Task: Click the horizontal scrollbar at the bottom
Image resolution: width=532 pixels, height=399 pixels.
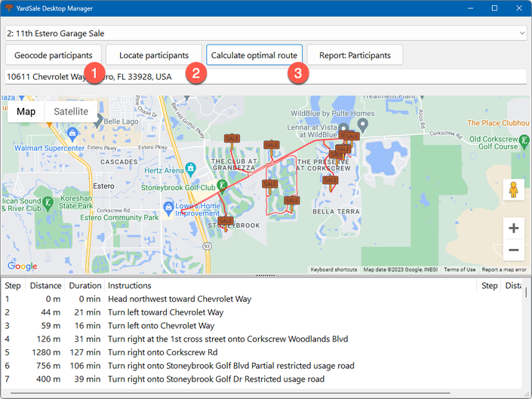Action: click(230, 393)
